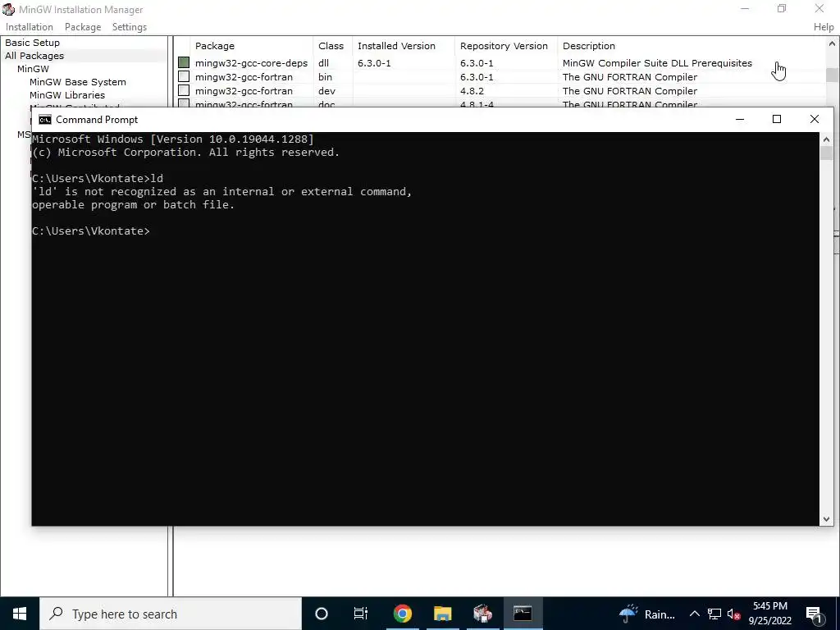The width and height of the screenshot is (840, 630).
Task: Click Command Prompt scrollbar thumb
Action: pos(826,153)
